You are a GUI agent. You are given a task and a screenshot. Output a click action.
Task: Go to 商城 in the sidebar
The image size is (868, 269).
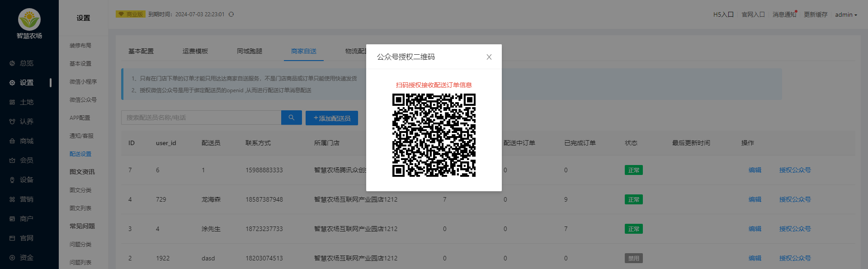(27, 141)
